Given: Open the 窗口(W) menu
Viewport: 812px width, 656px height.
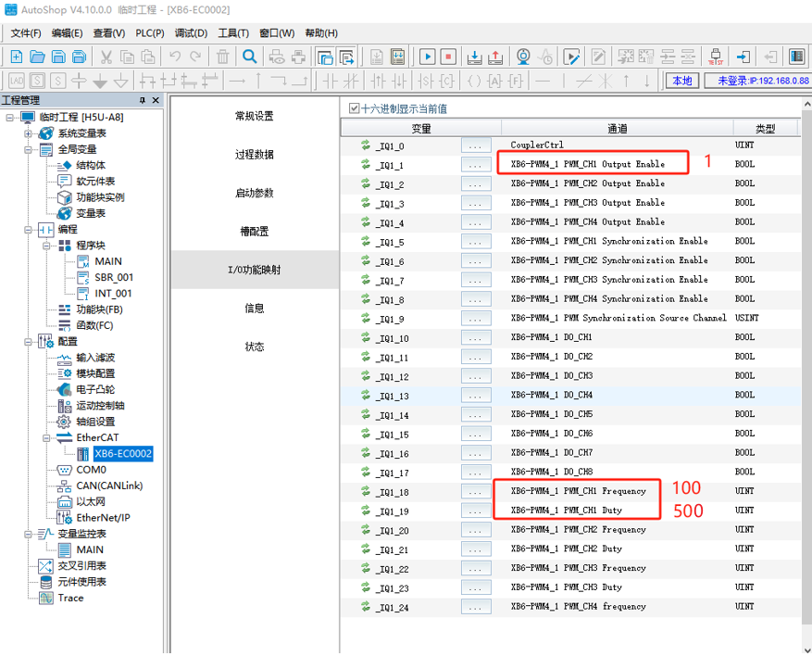Looking at the screenshot, I should click(277, 33).
